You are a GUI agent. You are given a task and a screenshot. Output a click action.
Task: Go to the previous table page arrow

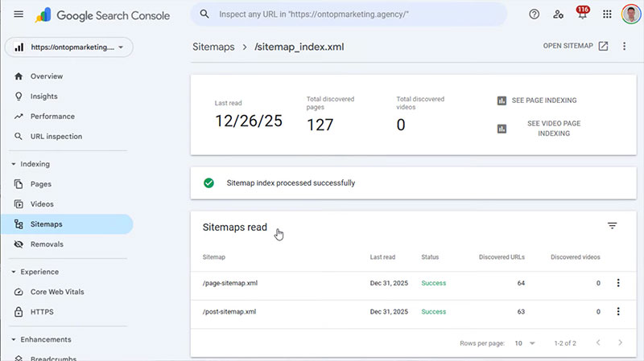[598, 343]
